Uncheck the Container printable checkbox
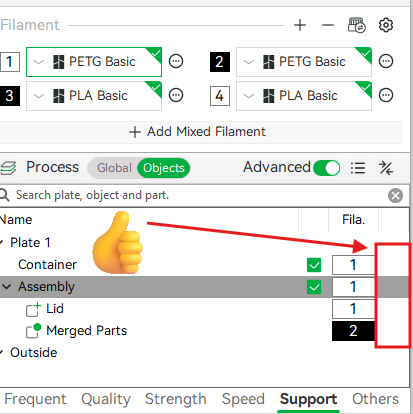Screen dimensions: 413x414 click(x=314, y=265)
